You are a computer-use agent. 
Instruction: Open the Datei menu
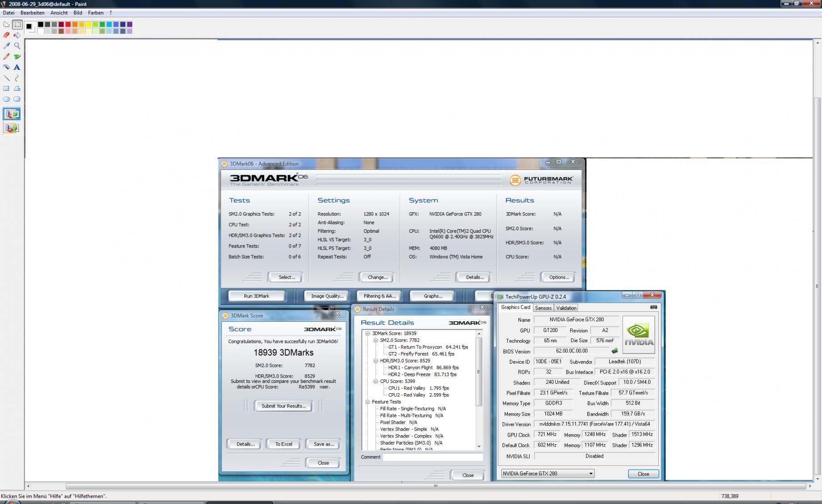(x=8, y=13)
